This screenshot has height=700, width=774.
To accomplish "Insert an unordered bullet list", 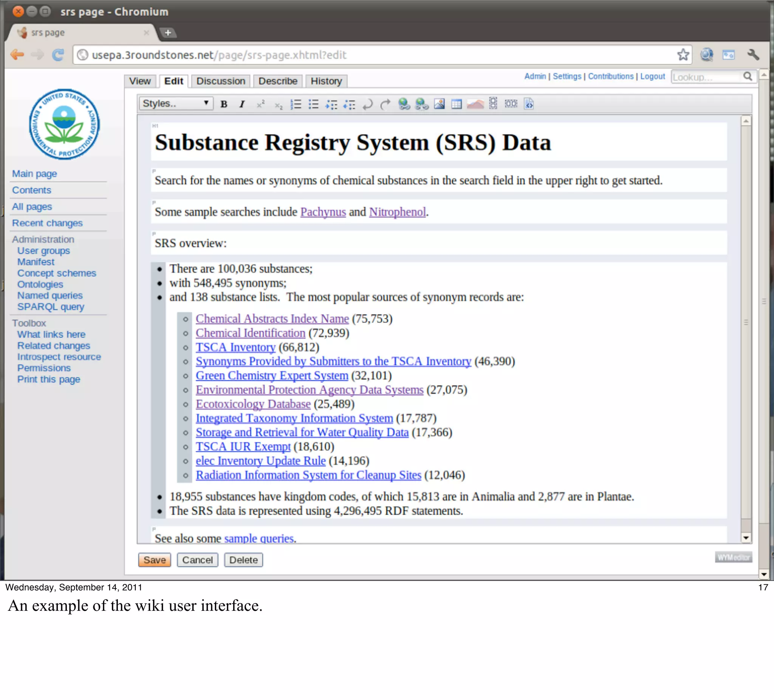I will [x=314, y=104].
